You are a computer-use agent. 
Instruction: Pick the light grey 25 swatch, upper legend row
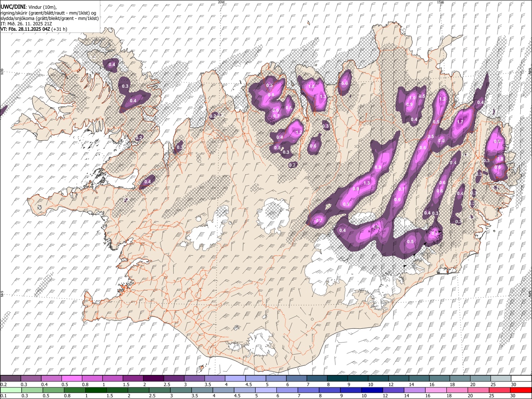click(x=501, y=378)
